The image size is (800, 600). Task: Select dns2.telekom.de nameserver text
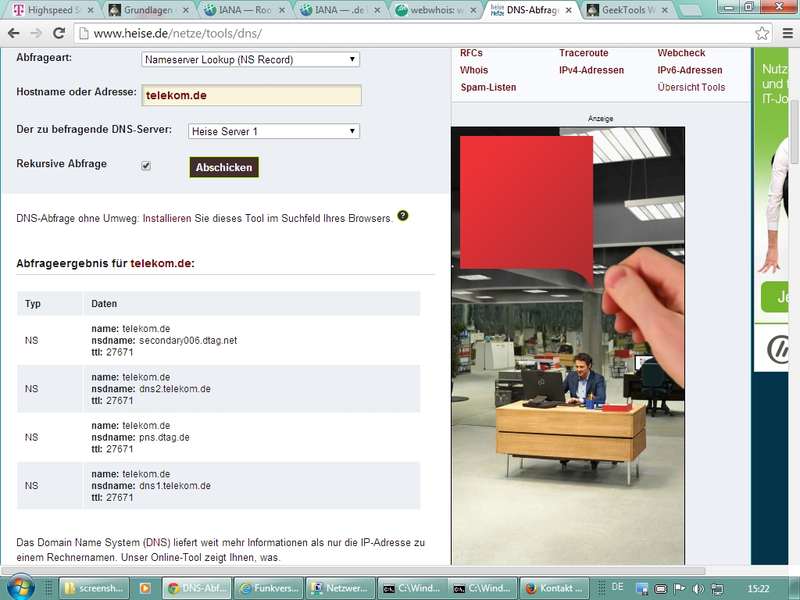click(175, 389)
